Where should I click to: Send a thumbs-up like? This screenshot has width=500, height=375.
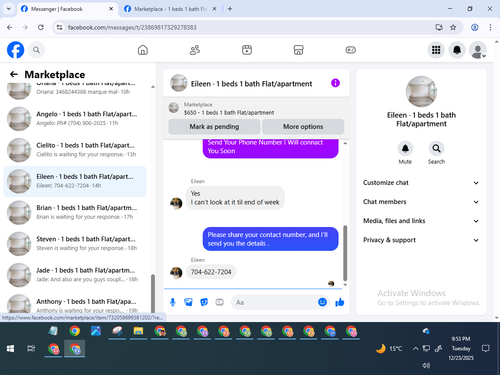pyautogui.click(x=340, y=302)
